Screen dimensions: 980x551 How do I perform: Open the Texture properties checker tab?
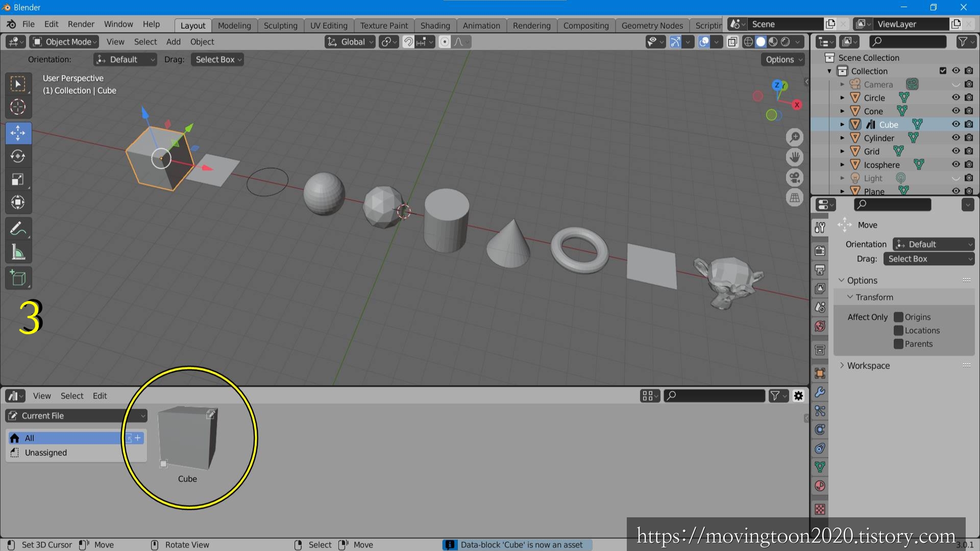coord(820,509)
